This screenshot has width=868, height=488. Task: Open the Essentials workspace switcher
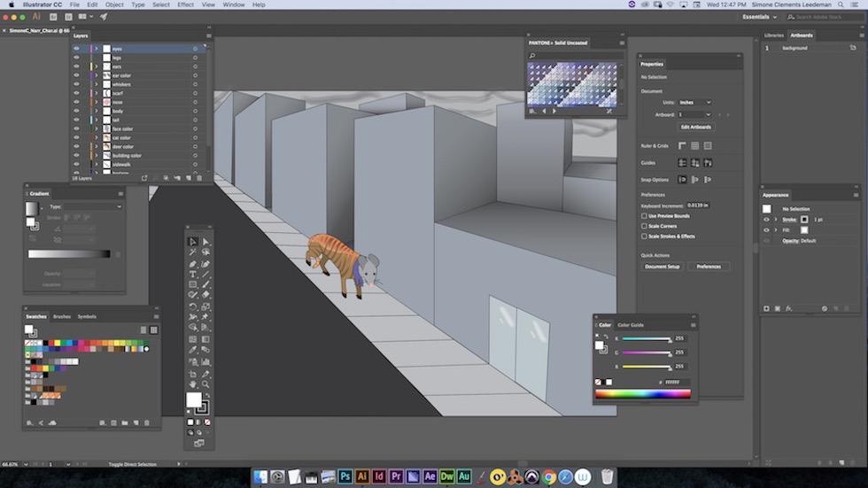coord(760,17)
